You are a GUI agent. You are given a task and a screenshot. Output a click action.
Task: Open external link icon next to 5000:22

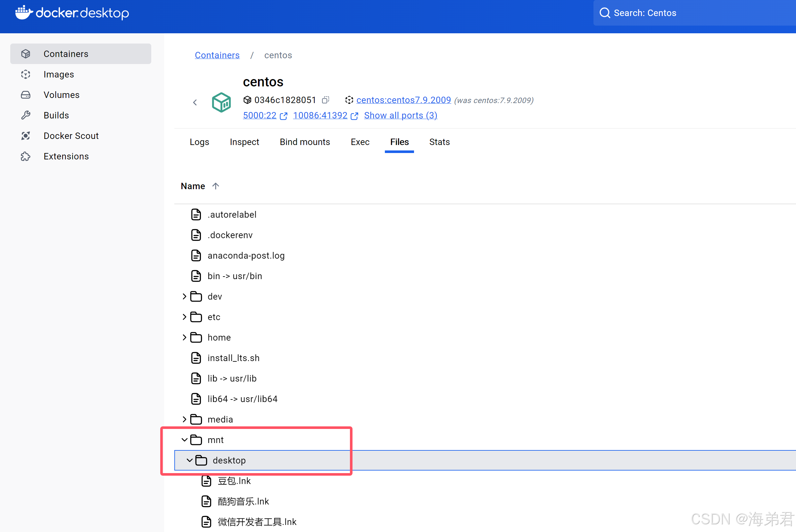coord(284,116)
